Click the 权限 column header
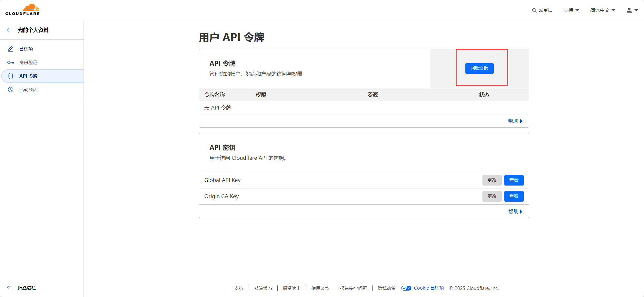 click(261, 95)
